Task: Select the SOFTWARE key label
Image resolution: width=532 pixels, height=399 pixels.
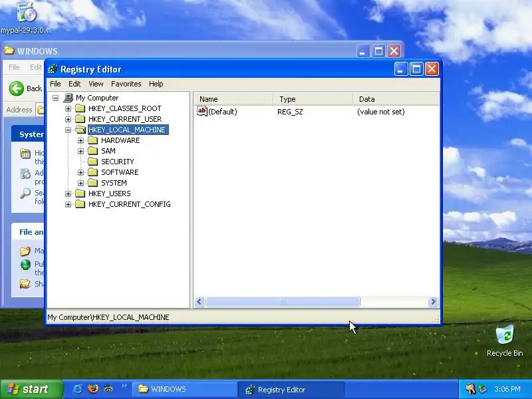Action: [x=120, y=172]
